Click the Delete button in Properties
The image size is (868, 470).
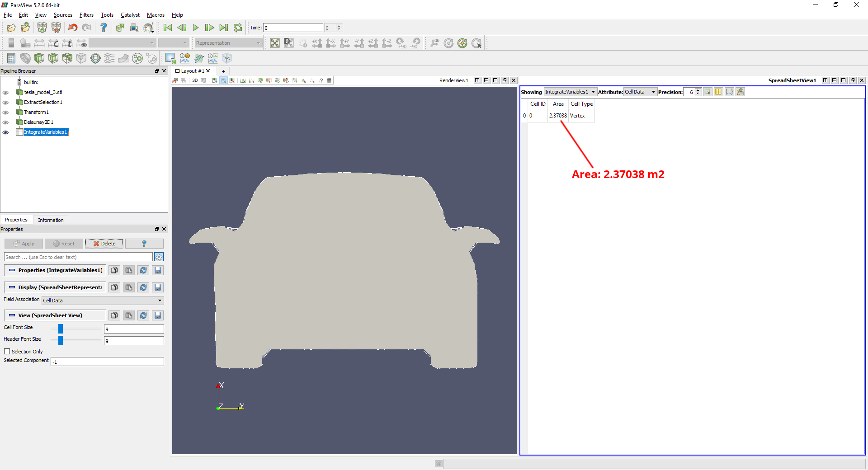pos(104,244)
